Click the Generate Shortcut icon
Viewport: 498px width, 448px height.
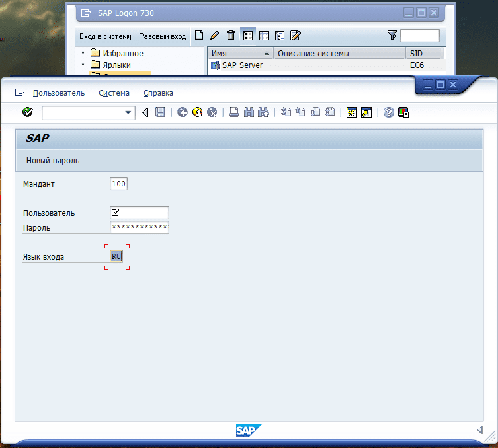click(366, 112)
